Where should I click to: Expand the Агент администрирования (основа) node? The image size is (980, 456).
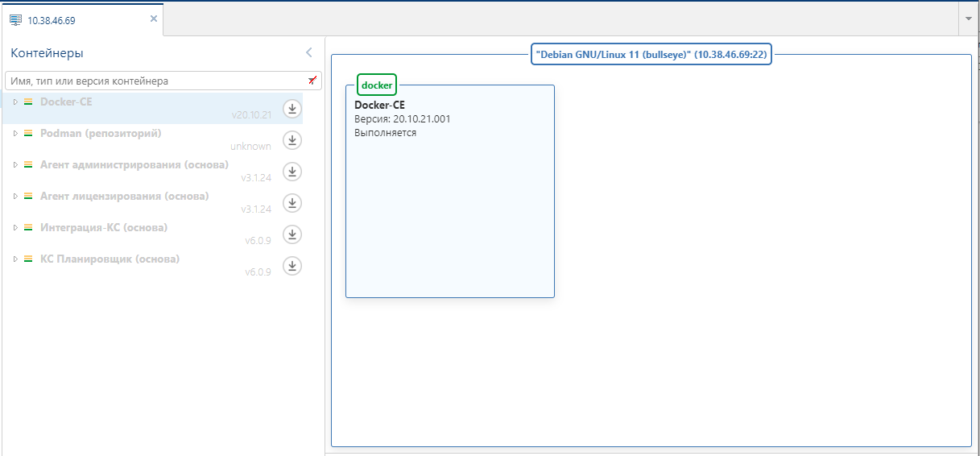(x=15, y=165)
